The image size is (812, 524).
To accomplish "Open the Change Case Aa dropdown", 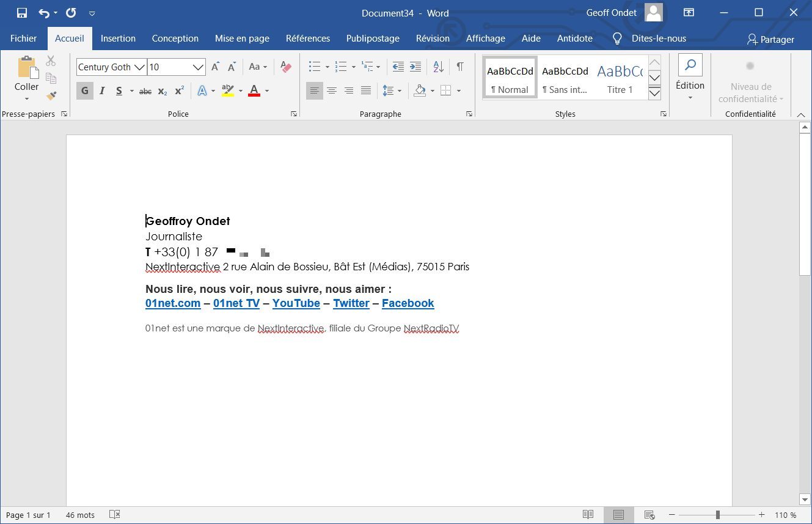I will click(x=258, y=67).
